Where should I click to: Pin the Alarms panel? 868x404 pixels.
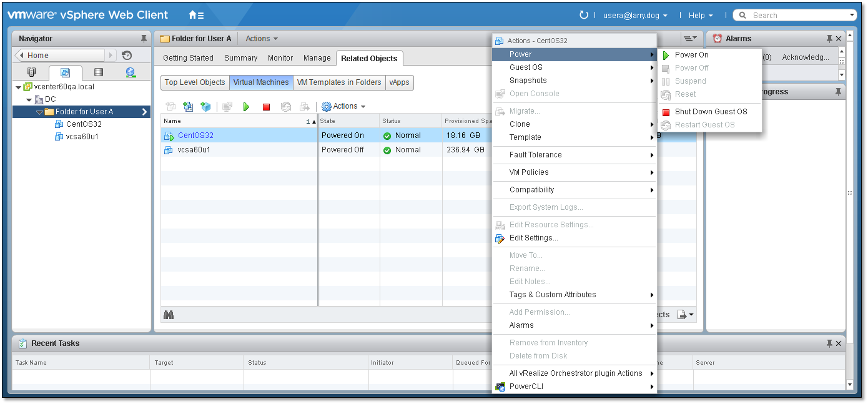coord(829,39)
